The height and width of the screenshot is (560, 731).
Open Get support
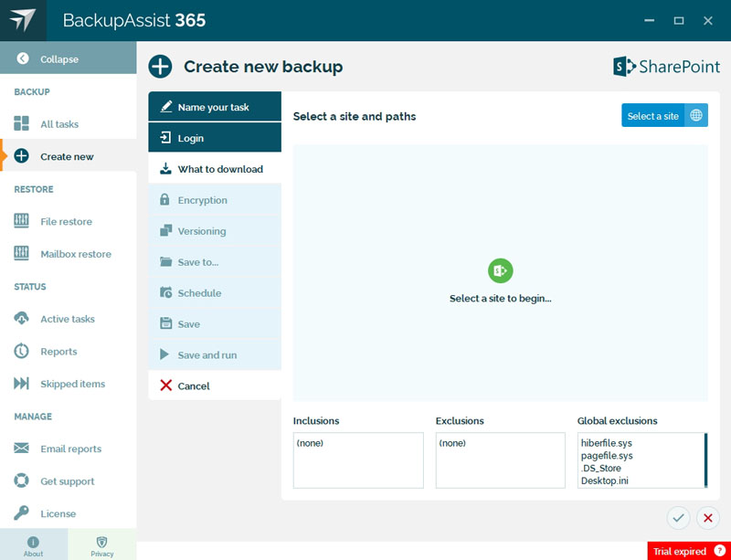68,481
